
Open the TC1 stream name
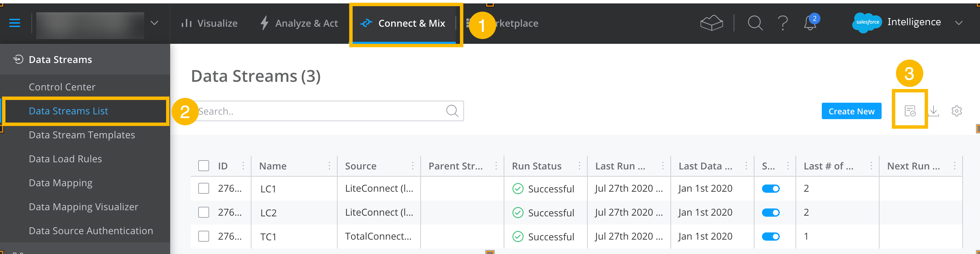[x=268, y=237]
